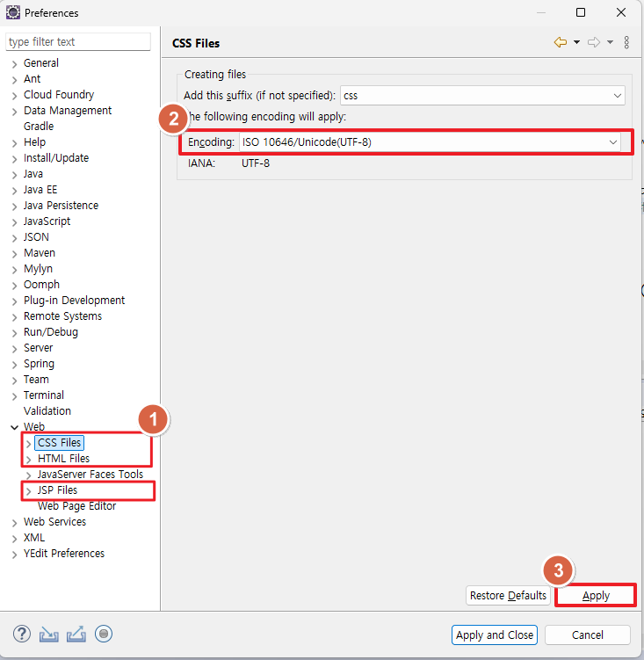This screenshot has width=644, height=660.
Task: Click the Help question mark icon
Action: tap(23, 634)
